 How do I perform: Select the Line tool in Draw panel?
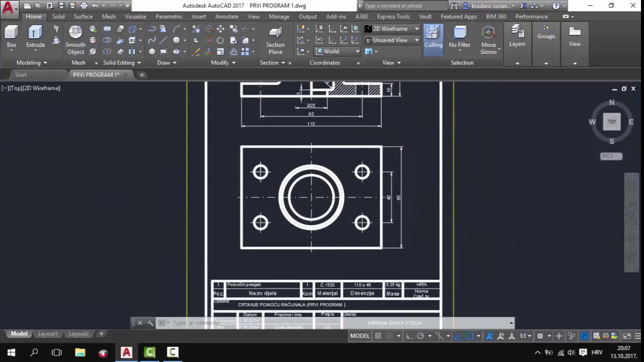point(164,40)
